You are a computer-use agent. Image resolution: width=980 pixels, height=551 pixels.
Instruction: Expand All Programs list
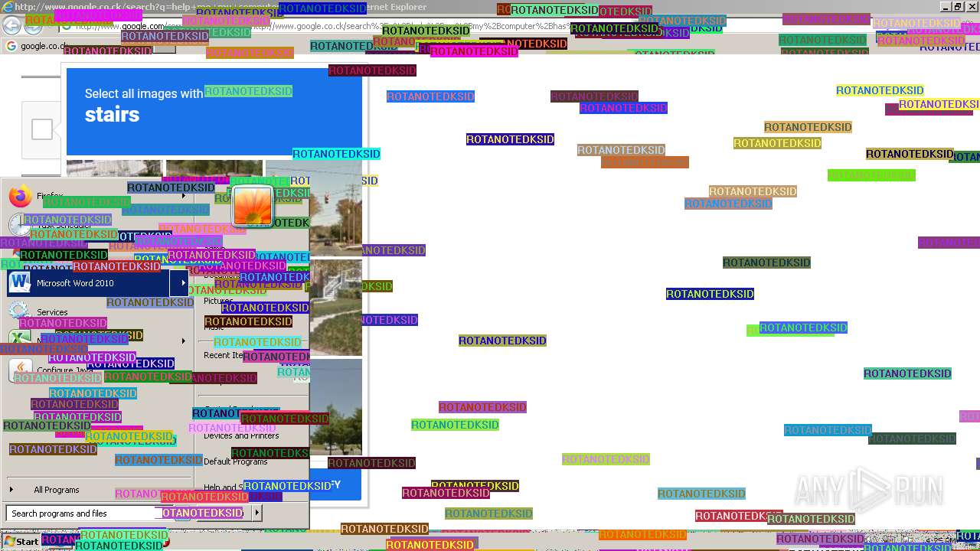click(x=56, y=490)
